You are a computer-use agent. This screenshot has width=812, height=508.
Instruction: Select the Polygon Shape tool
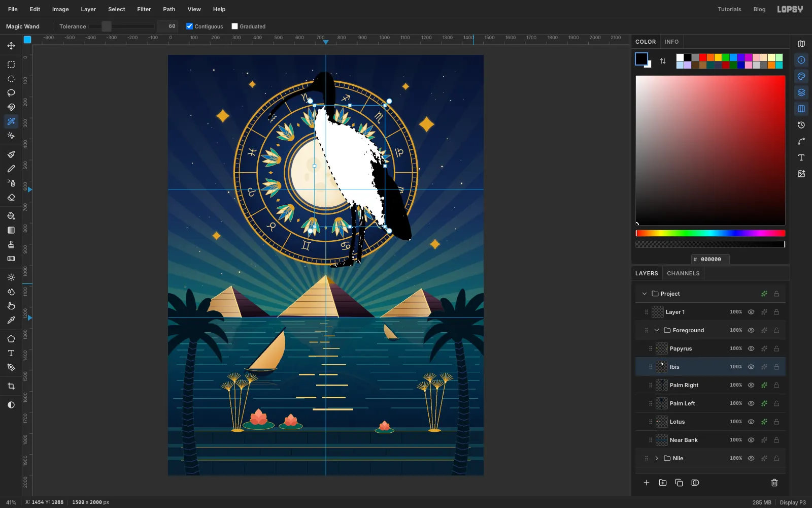[11, 339]
